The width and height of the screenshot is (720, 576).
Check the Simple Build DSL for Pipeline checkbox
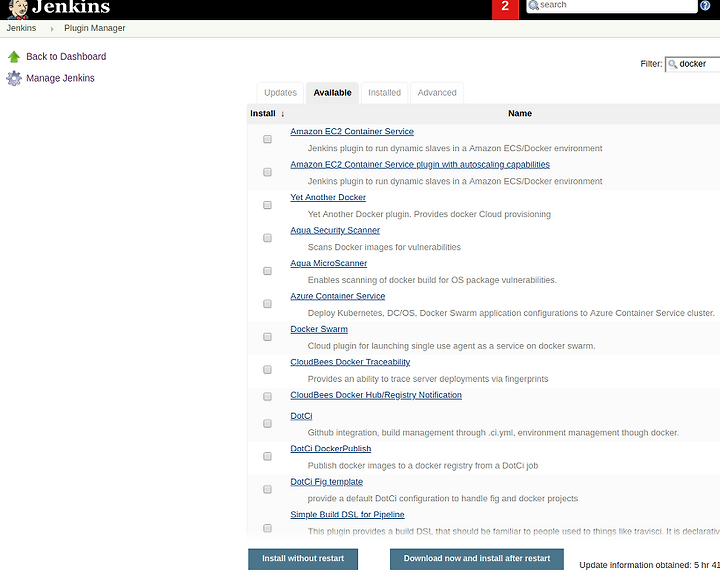pos(267,528)
